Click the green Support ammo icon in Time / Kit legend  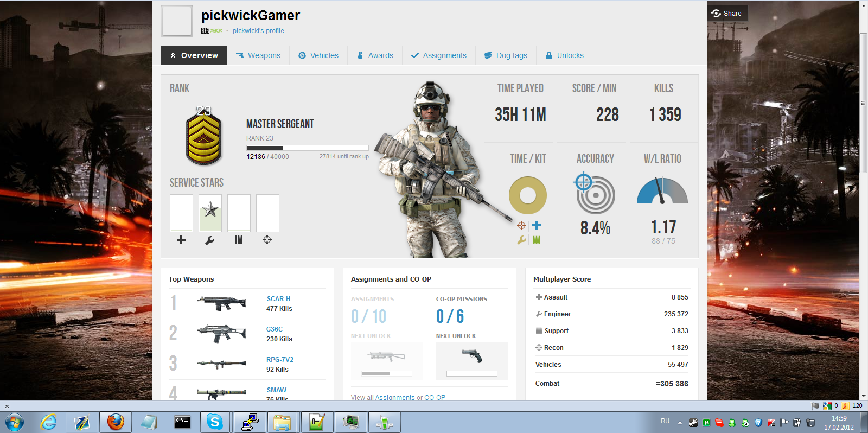[537, 240]
